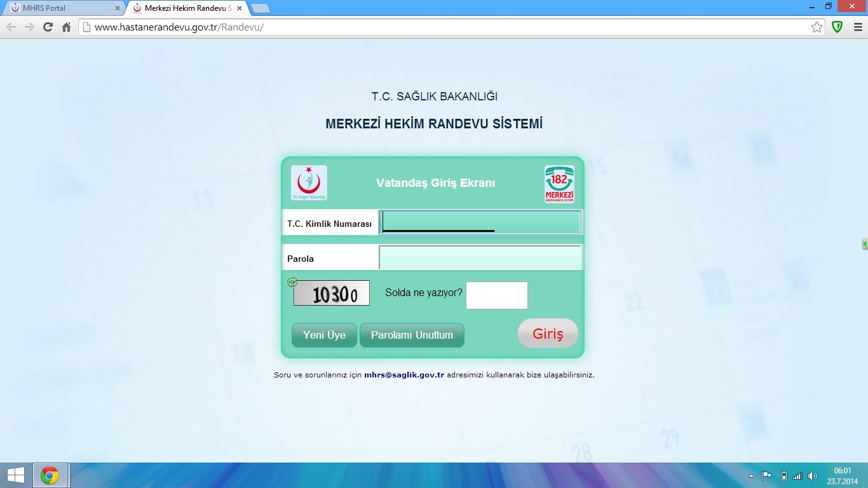Click the captcha image 10300
This screenshot has width=868, height=488.
332,293
